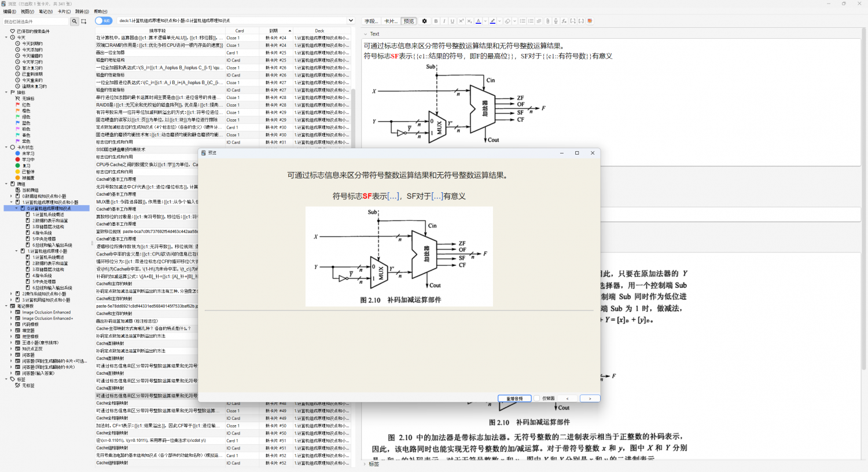Click the sidebar filter search field
The height and width of the screenshot is (472, 868).
36,21
